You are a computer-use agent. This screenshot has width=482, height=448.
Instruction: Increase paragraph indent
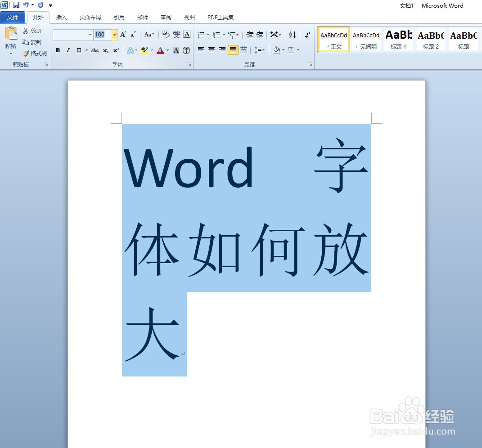coord(260,35)
